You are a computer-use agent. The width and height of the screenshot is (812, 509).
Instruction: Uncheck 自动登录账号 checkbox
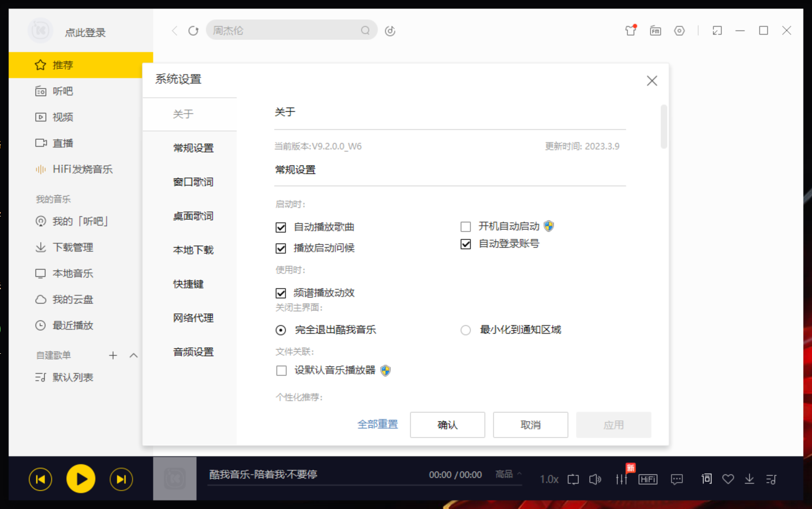(x=466, y=244)
